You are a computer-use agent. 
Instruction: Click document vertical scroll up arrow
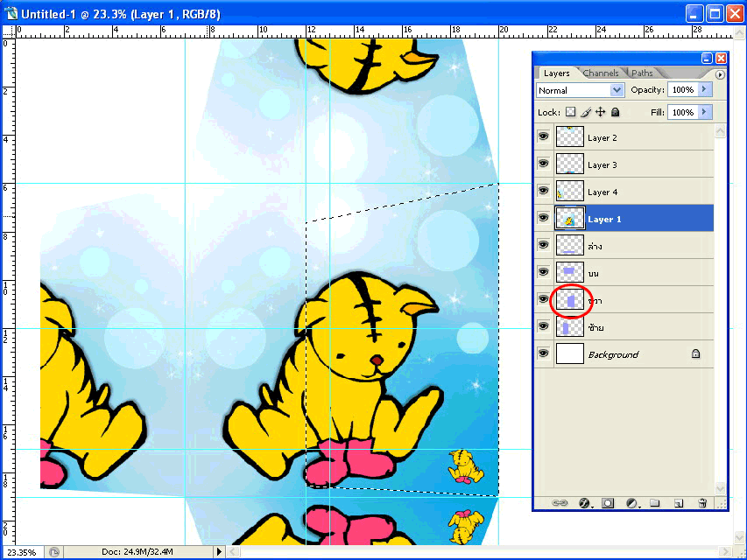(x=739, y=33)
